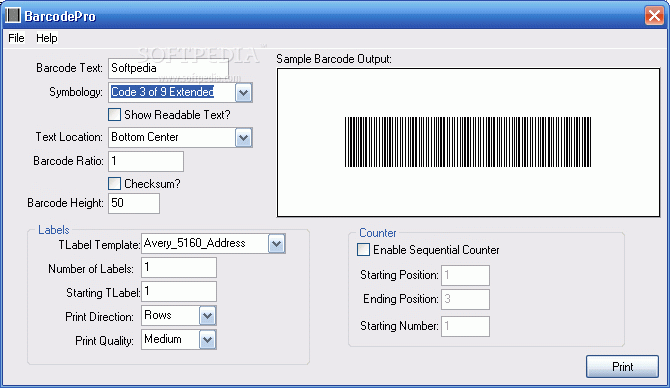Click the Number of Labels field
The height and width of the screenshot is (388, 670).
pos(179,267)
